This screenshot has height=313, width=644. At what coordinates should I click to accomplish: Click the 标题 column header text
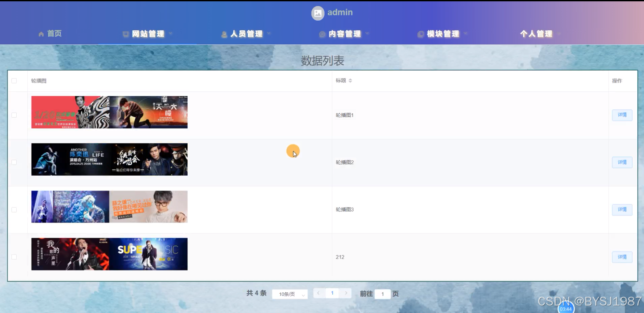pyautogui.click(x=341, y=81)
